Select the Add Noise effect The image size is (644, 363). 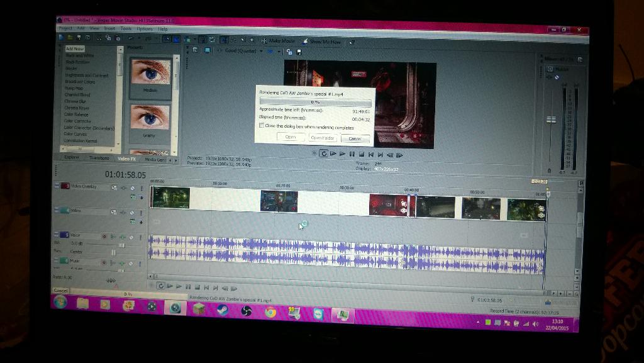75,48
